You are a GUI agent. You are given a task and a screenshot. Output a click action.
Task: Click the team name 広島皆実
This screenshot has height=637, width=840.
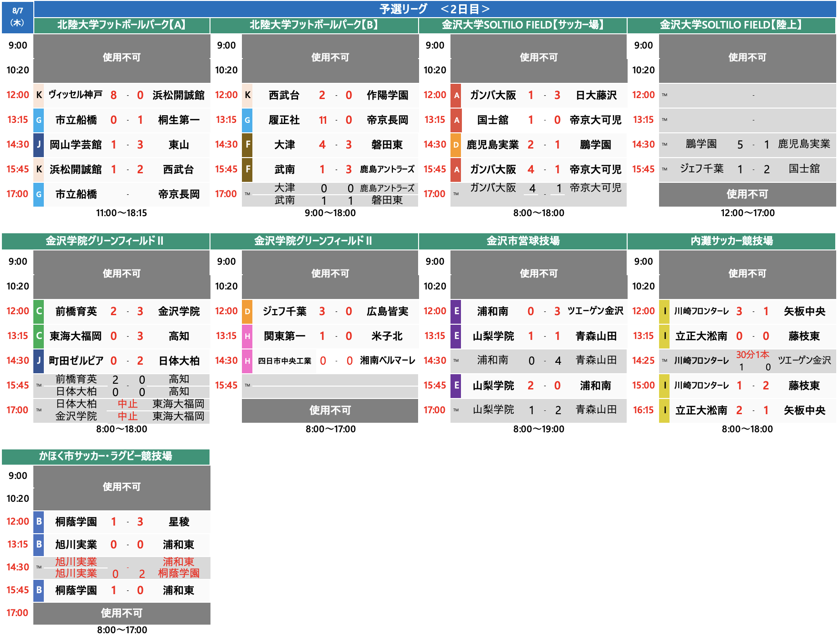[x=387, y=311]
